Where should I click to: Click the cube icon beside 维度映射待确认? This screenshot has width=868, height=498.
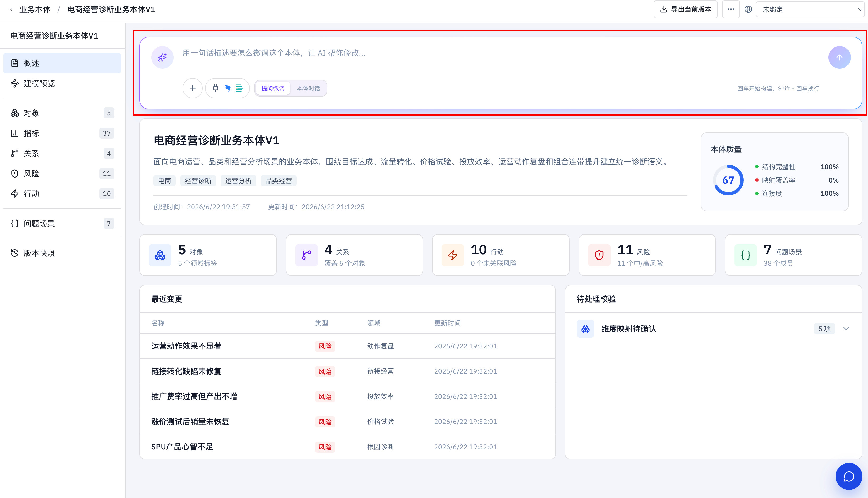coord(586,329)
